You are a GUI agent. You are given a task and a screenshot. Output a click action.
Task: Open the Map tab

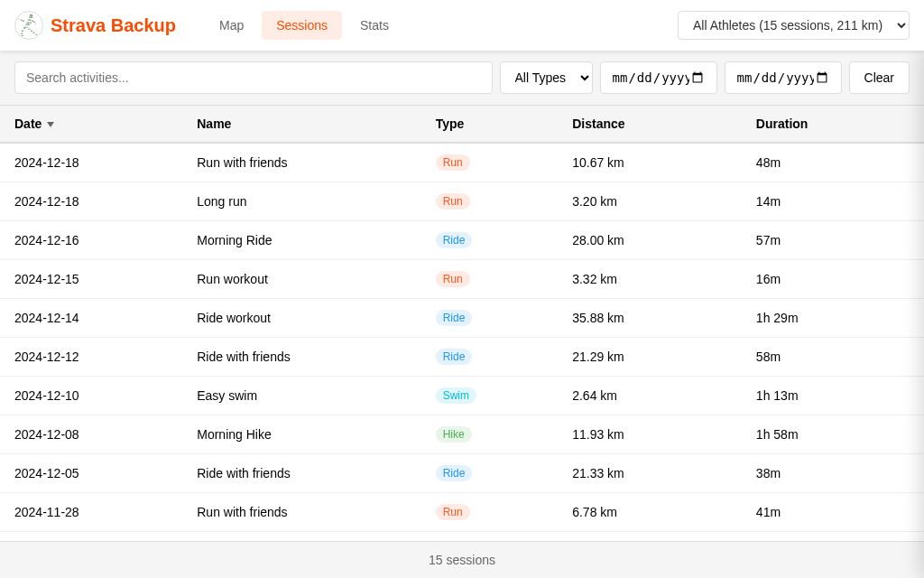[x=231, y=25]
